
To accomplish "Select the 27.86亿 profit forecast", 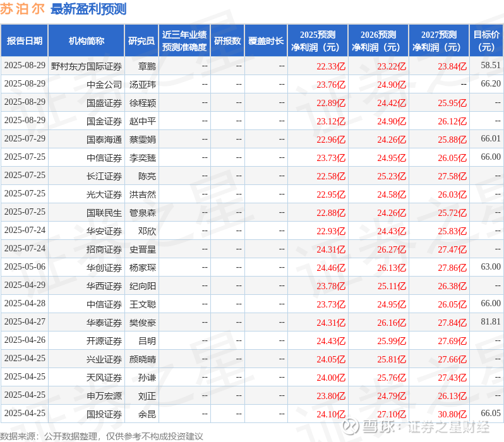I will tap(452, 268).
